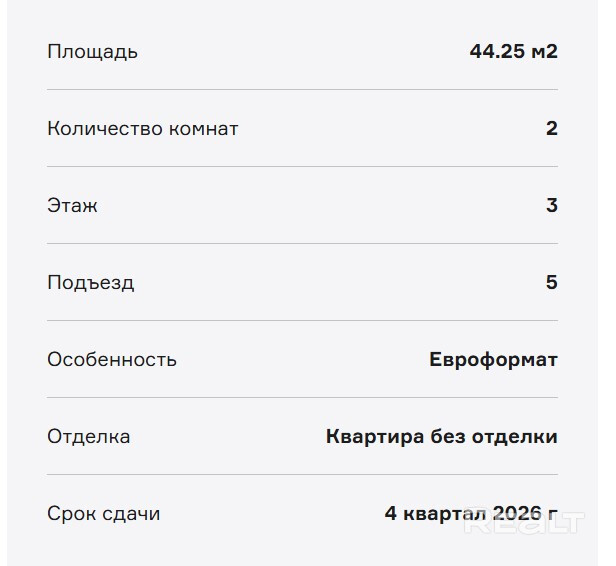The width and height of the screenshot is (616, 566).
Task: Select the 44.25 м2 area value
Action: 513,51
